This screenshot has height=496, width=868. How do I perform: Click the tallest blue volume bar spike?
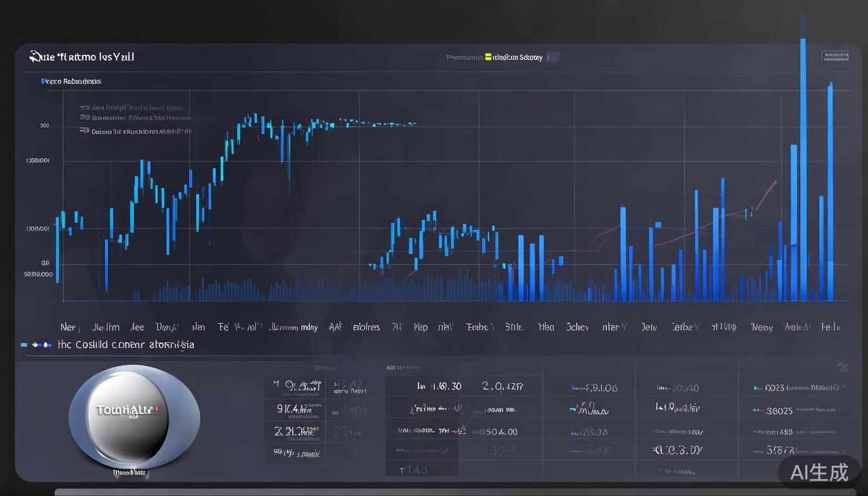tap(803, 129)
